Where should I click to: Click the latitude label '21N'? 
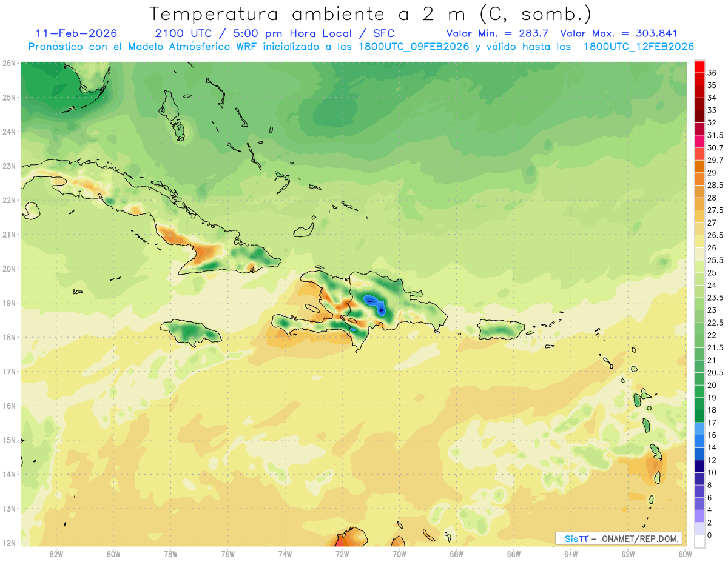click(9, 234)
